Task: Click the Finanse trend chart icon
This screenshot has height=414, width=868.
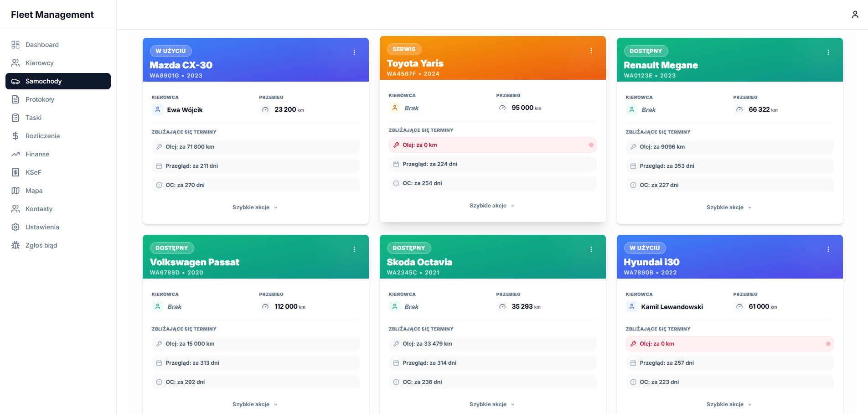Action: (x=15, y=154)
